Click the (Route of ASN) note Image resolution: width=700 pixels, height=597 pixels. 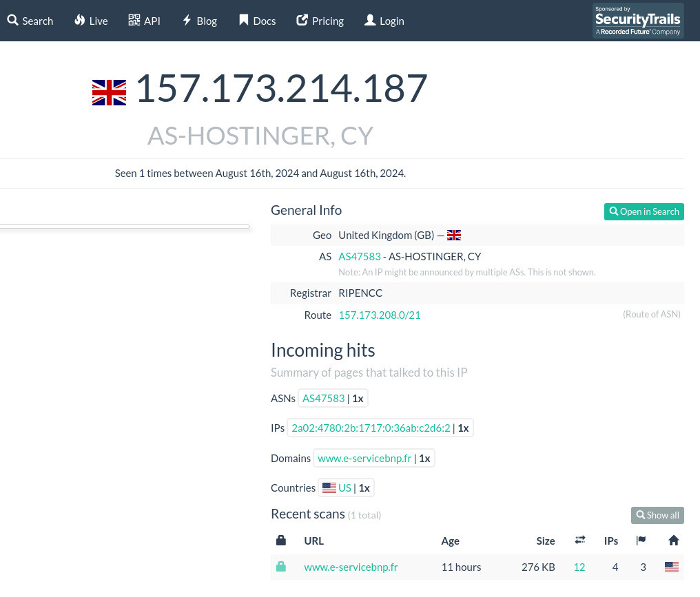[x=651, y=314]
